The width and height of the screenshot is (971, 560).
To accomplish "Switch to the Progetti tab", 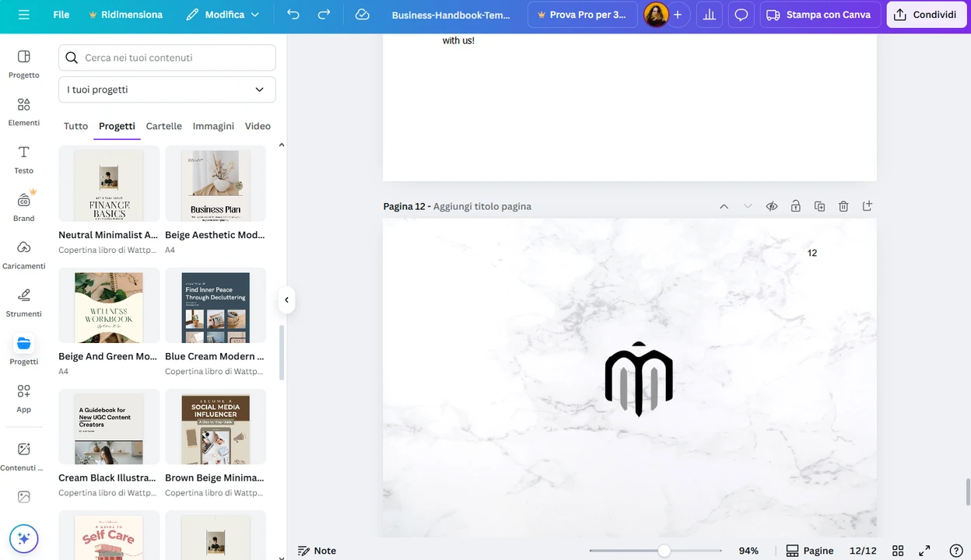I will pyautogui.click(x=117, y=126).
